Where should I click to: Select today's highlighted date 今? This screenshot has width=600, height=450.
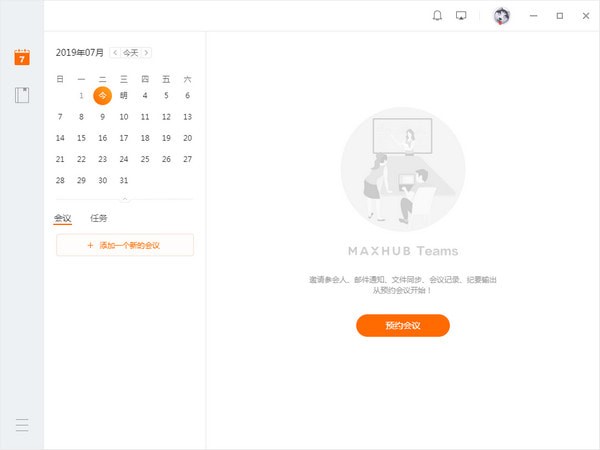[x=103, y=96]
